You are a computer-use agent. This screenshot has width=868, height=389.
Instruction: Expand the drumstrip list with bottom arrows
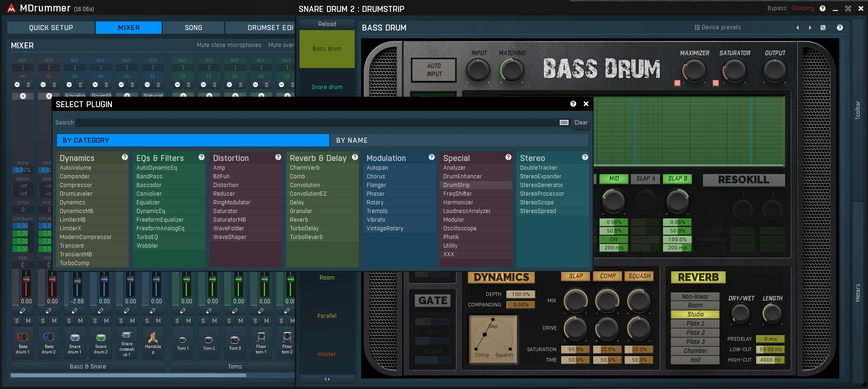[x=327, y=379]
